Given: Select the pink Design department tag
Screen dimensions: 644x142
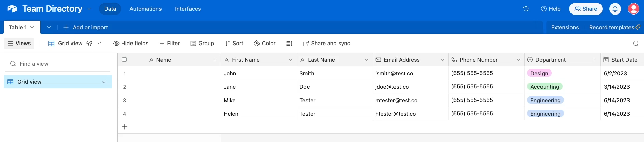Looking at the screenshot, I should point(539,73).
